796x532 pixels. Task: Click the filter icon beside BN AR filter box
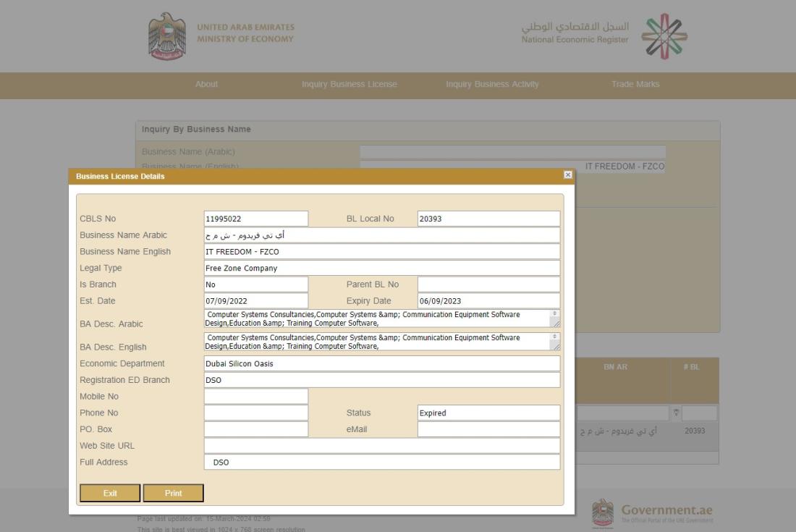[676, 413]
